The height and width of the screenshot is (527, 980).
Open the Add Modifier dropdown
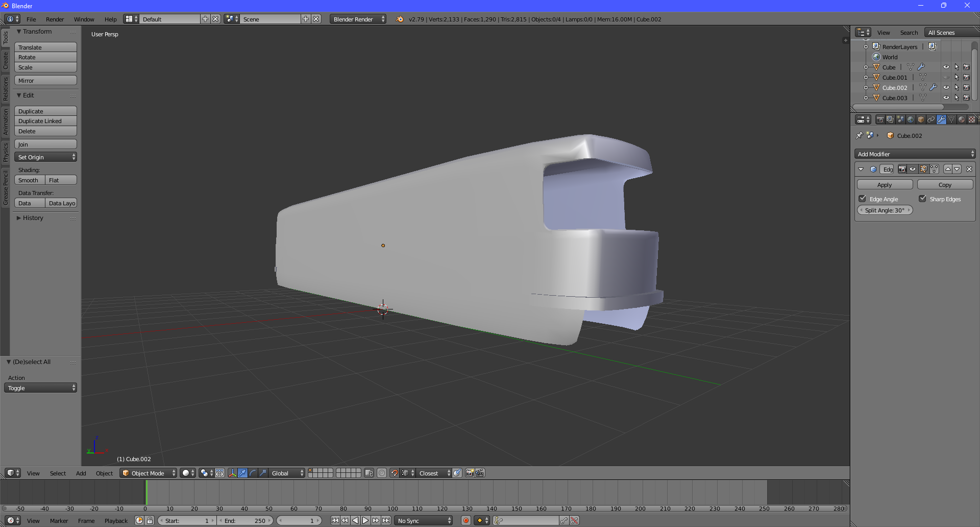[x=915, y=154]
